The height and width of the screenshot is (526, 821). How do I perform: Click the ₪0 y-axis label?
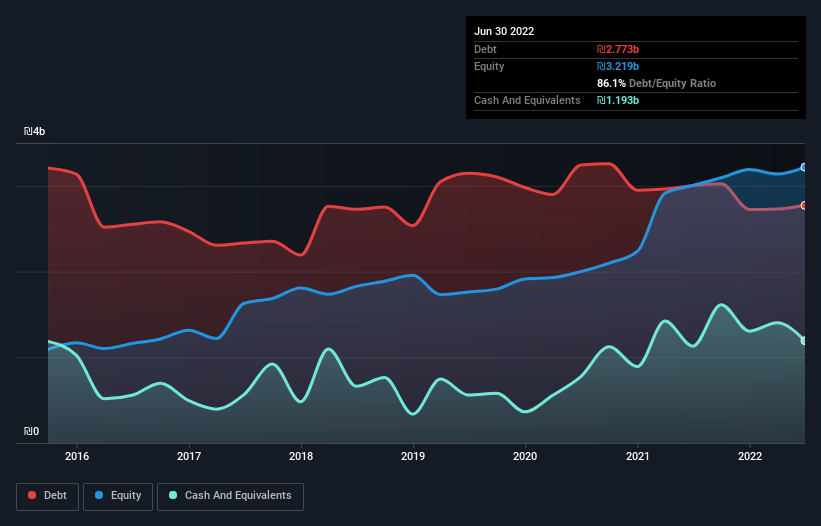pos(31,431)
